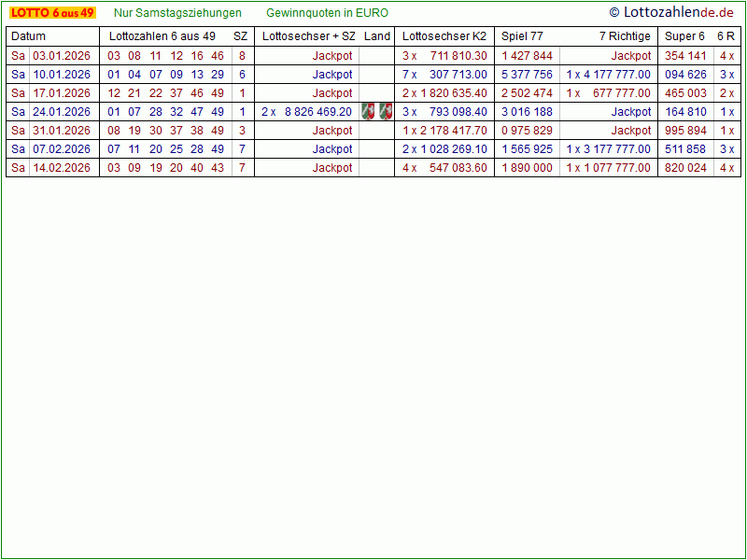
Task: Click Super 6 number 995 894
Action: pyautogui.click(x=685, y=131)
